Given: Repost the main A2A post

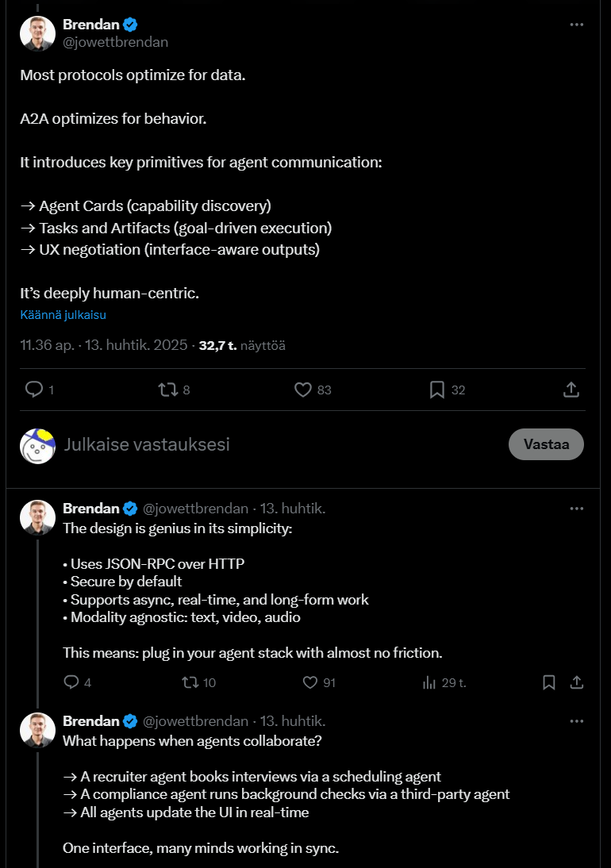Looking at the screenshot, I should (167, 390).
